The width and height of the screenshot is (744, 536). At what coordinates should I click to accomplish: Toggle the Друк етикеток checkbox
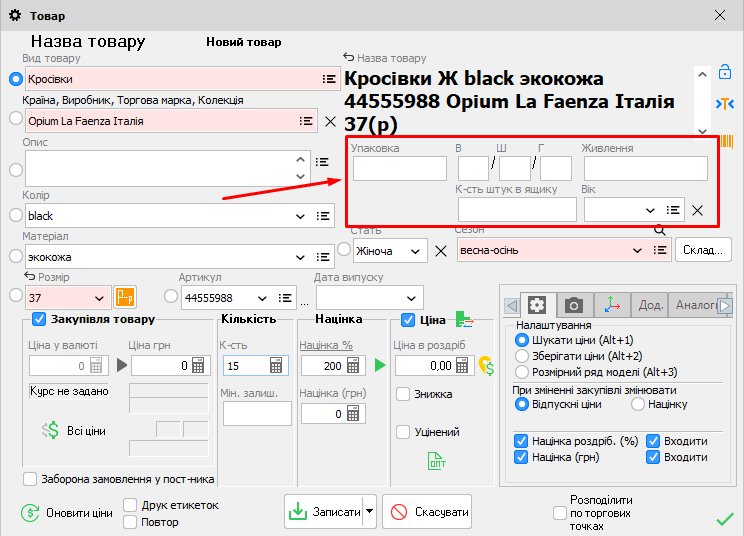[130, 505]
